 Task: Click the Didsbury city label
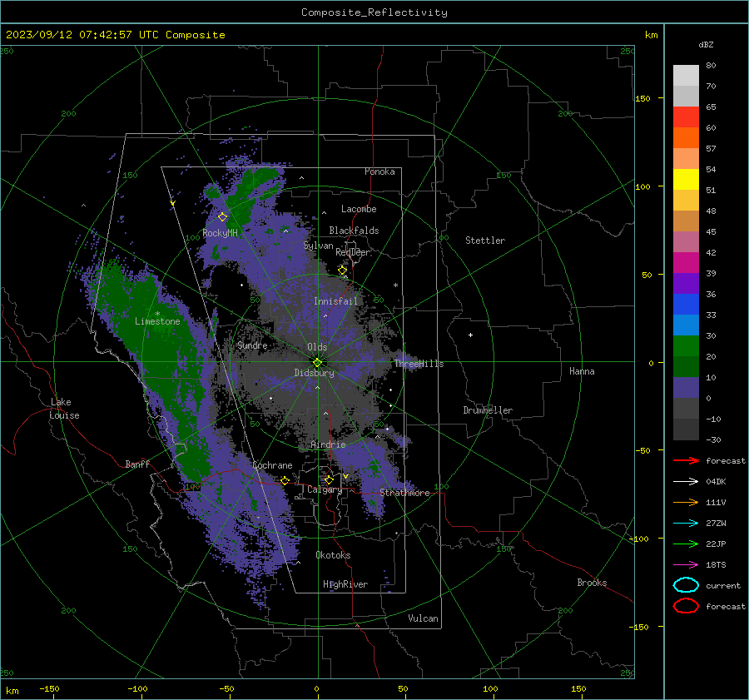[x=315, y=373]
